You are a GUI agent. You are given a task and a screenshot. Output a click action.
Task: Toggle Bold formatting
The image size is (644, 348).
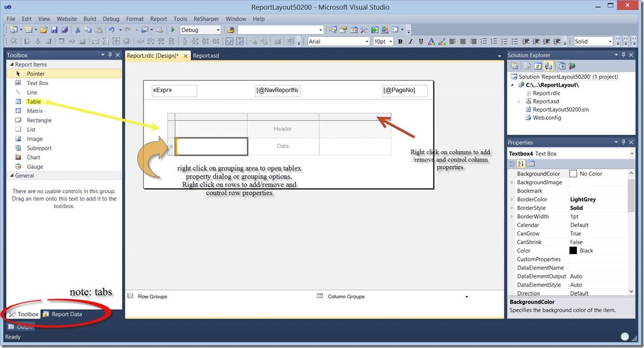click(400, 41)
